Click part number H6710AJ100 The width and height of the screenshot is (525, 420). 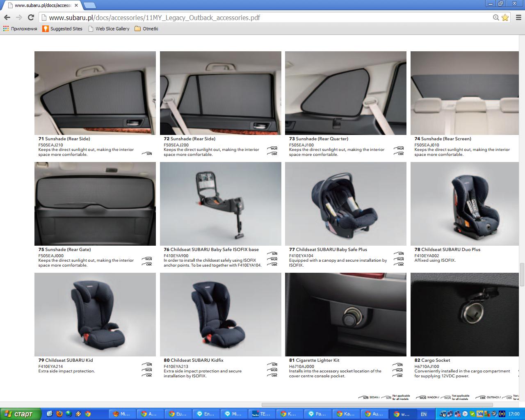(x=427, y=366)
